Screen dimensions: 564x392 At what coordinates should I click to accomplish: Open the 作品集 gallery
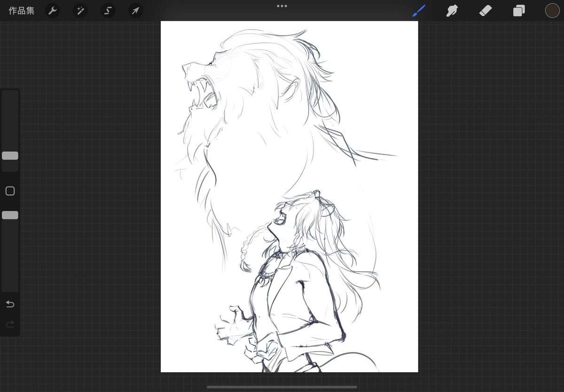point(22,11)
